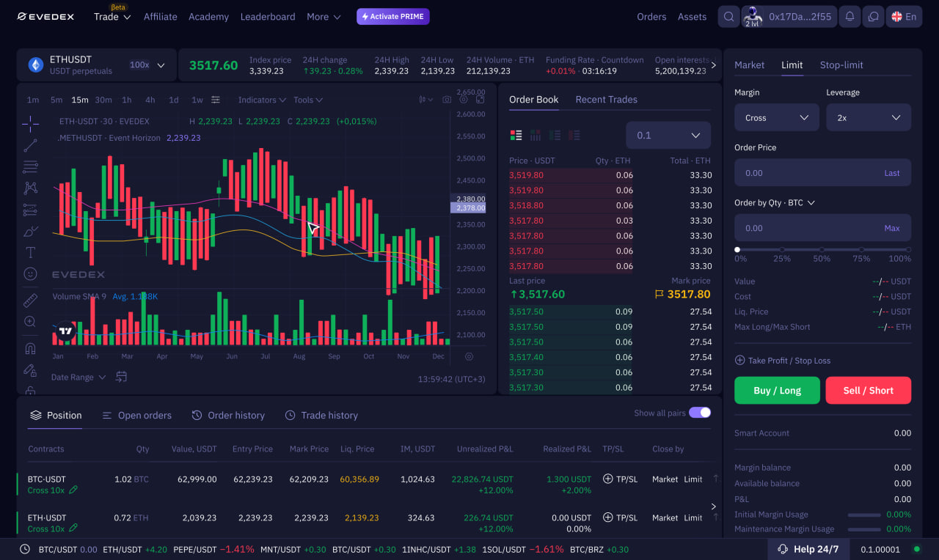Image resolution: width=939 pixels, height=560 pixels.
Task: Open the order book 0.1 grouping dropdown
Action: [x=668, y=135]
